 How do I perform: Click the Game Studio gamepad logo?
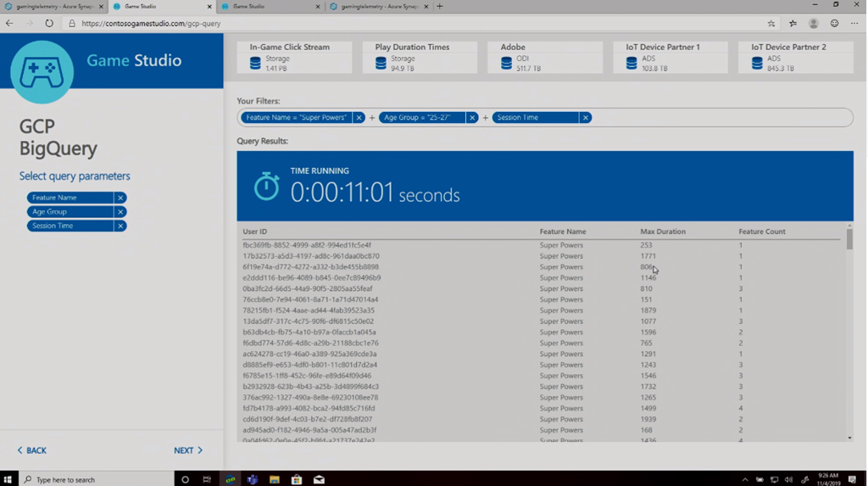click(x=42, y=72)
